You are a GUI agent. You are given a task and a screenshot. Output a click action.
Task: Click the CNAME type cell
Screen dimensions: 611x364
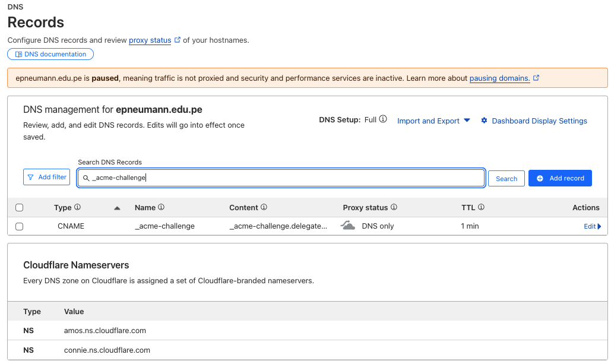click(71, 226)
